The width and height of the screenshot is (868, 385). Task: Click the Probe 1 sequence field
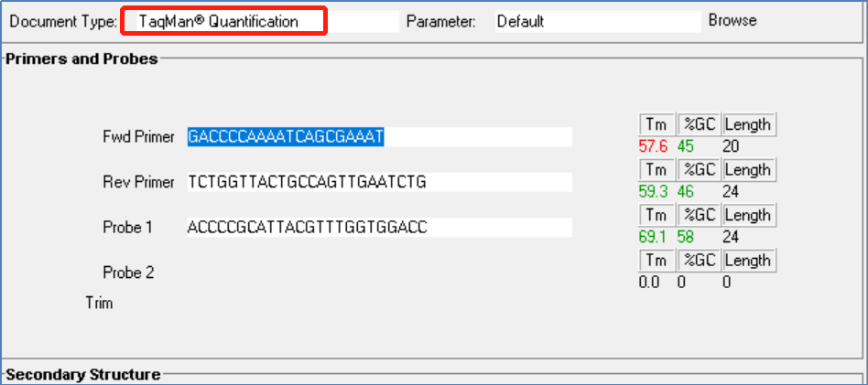coord(379,227)
